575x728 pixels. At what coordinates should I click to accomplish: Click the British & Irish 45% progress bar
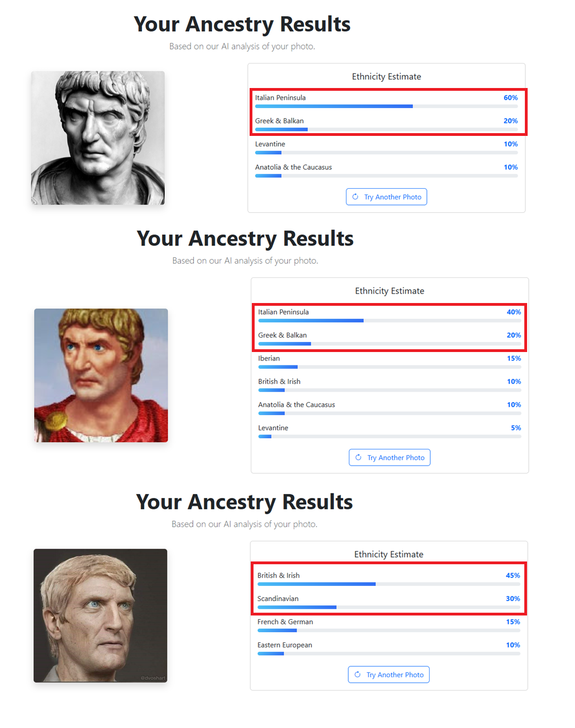click(389, 584)
